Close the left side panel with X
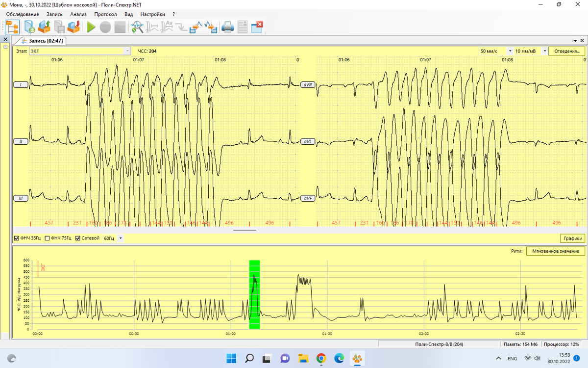The height and width of the screenshot is (368, 588). coord(5,40)
